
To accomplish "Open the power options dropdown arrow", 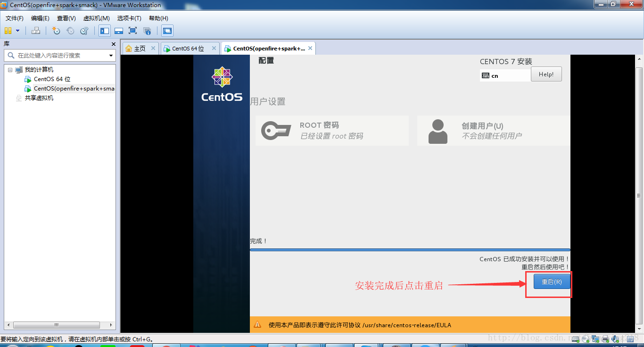I will point(18,31).
